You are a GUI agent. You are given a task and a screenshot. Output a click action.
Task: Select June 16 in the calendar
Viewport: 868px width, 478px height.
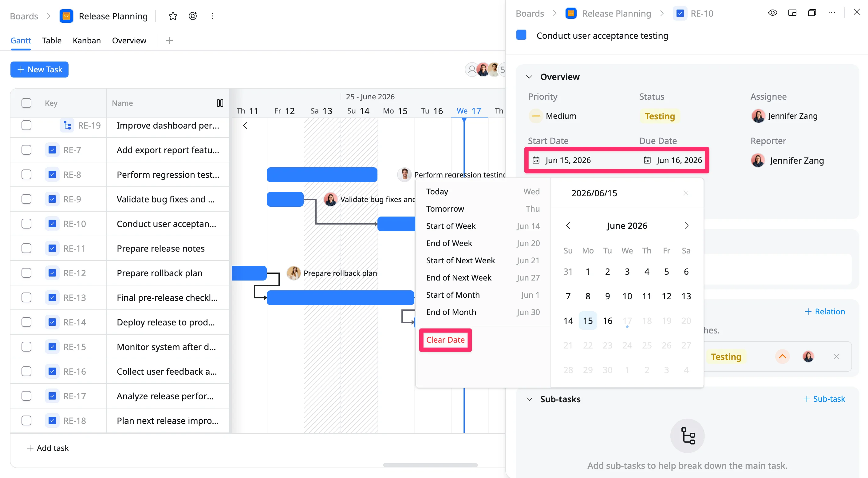[x=607, y=321]
